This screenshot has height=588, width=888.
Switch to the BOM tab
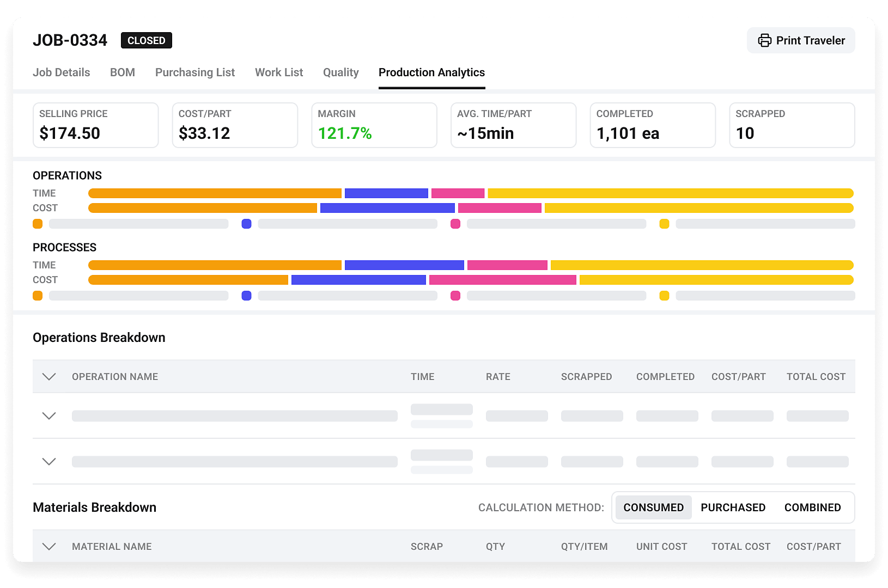pos(123,72)
